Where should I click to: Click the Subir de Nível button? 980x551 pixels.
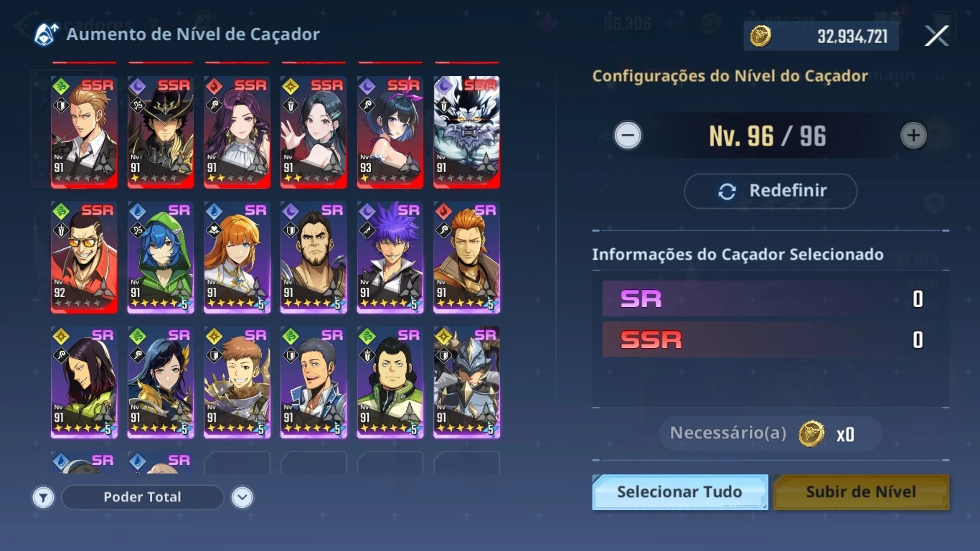[x=861, y=492]
